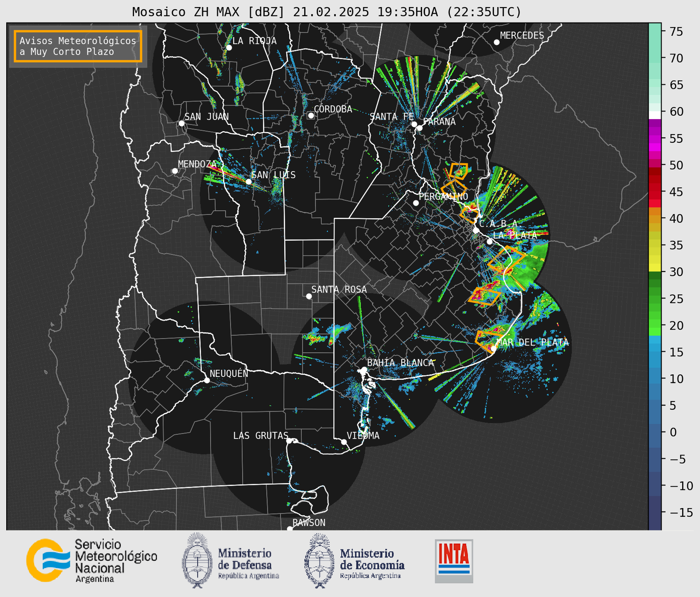Click the Pergamino city marker dot

pos(416,203)
